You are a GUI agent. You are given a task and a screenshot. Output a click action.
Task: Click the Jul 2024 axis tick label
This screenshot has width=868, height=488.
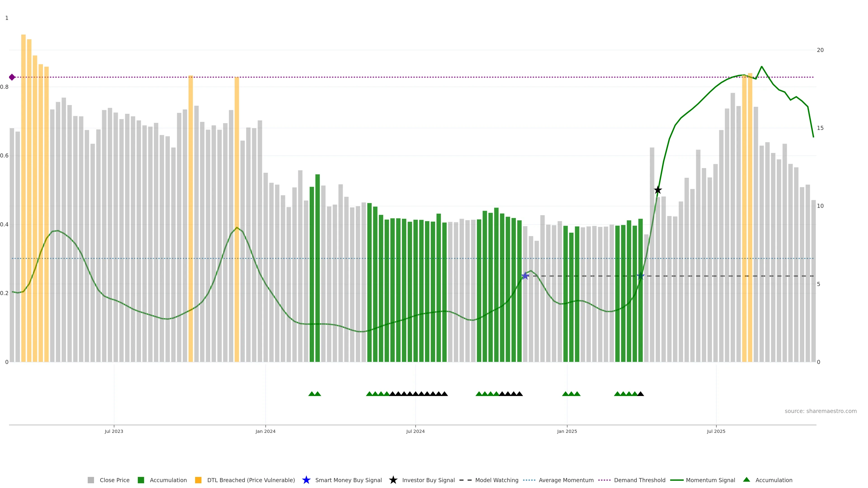[x=415, y=432]
